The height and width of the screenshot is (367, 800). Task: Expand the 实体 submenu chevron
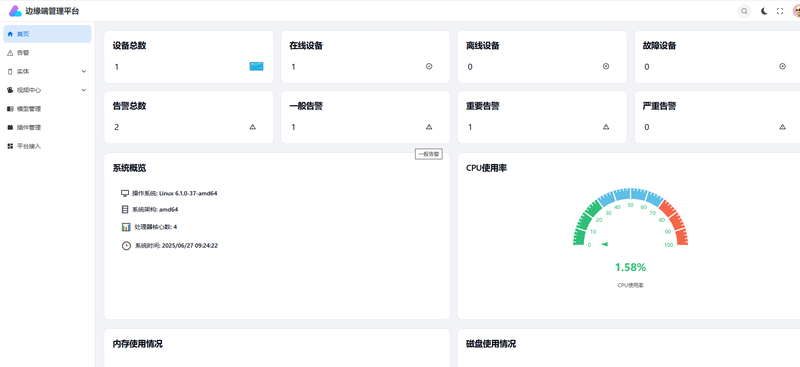coord(84,71)
